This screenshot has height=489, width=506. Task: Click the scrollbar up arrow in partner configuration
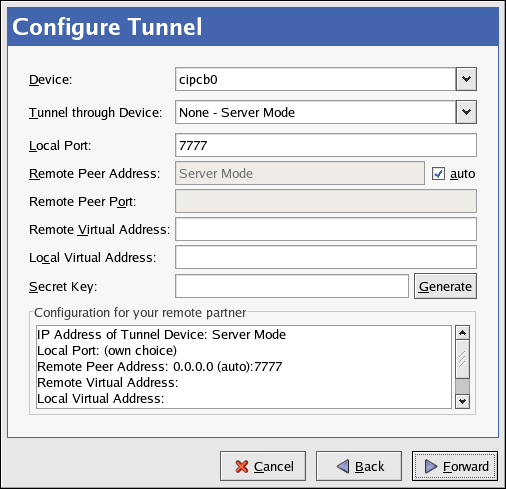pos(462,333)
